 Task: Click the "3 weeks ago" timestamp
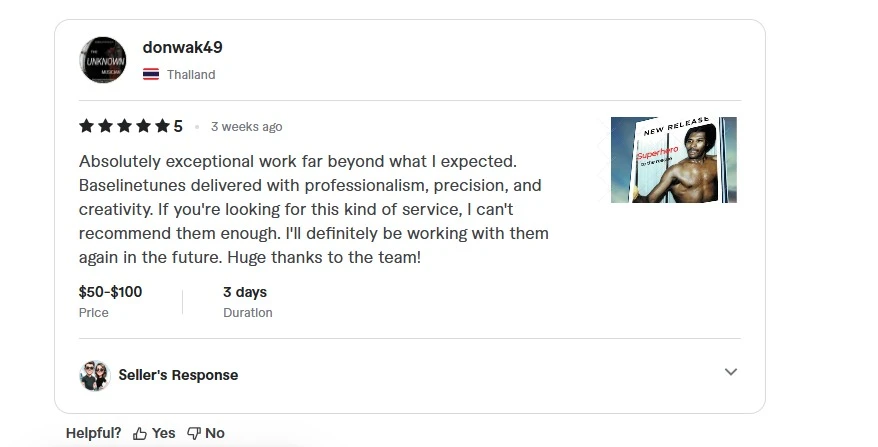point(246,127)
